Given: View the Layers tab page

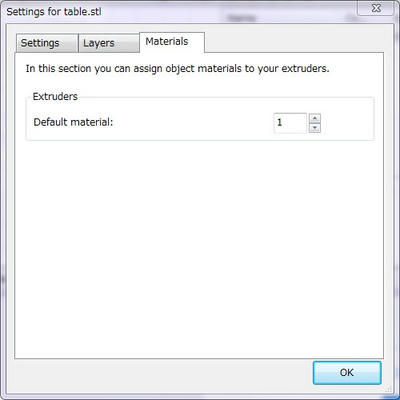Looking at the screenshot, I should [x=109, y=43].
